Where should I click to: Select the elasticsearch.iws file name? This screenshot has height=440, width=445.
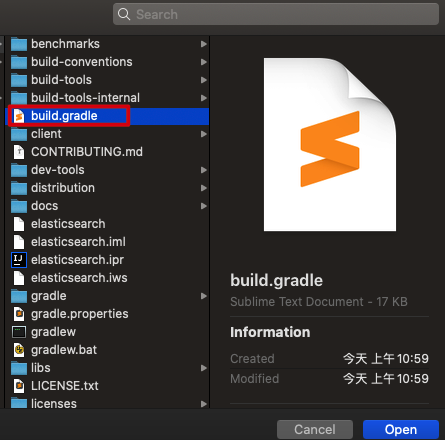coord(79,278)
